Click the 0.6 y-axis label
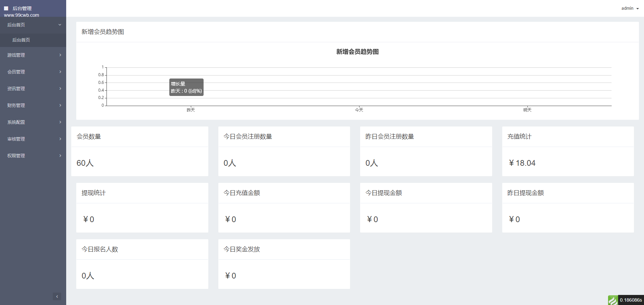Screen dimensions: 644x305 pyautogui.click(x=101, y=83)
